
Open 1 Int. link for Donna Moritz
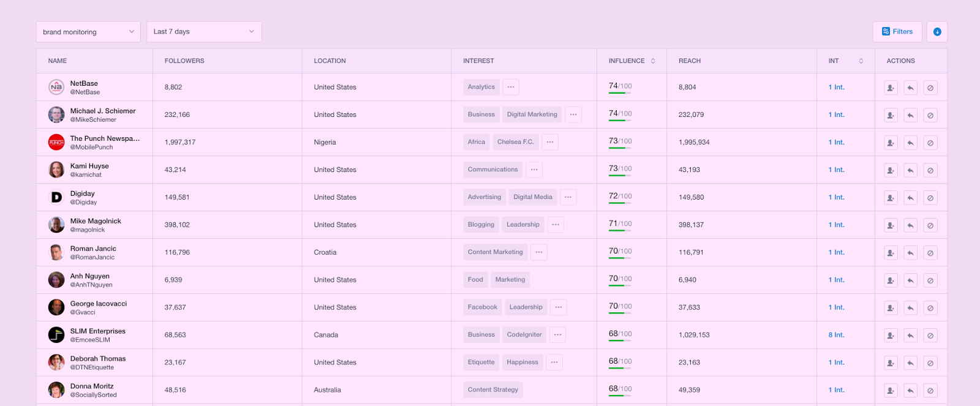coord(836,390)
